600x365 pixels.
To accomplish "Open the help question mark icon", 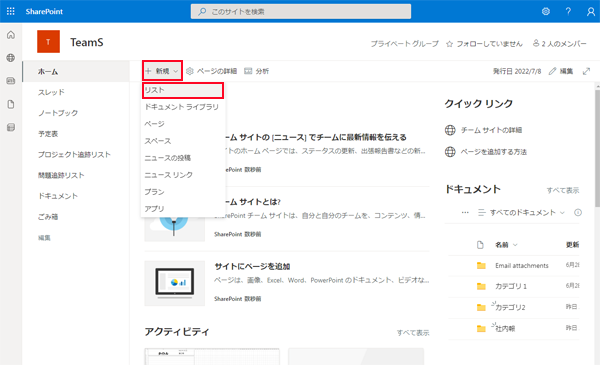I will coord(568,11).
